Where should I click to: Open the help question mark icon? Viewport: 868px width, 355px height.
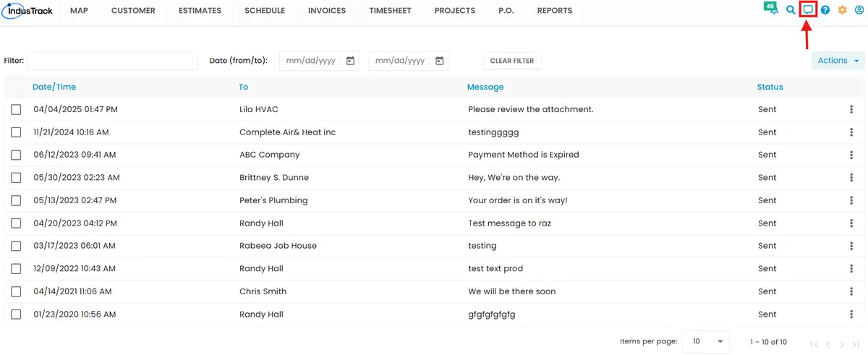pyautogui.click(x=825, y=10)
